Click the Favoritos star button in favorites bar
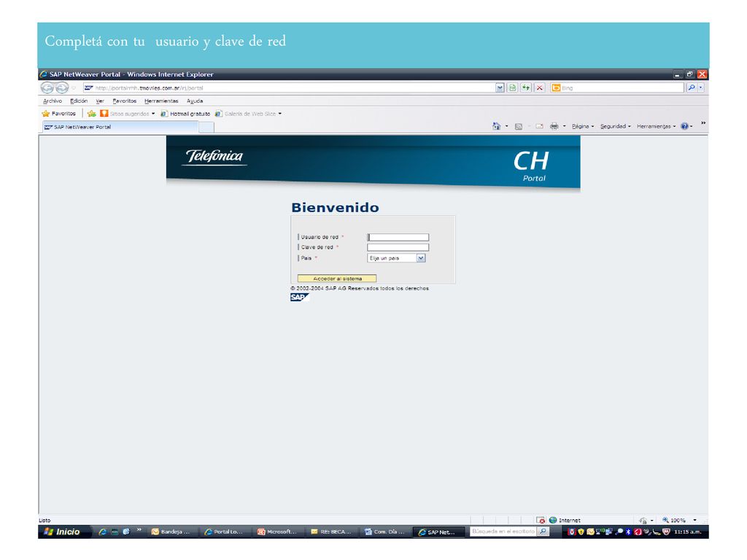The width and height of the screenshot is (747, 560). pyautogui.click(x=59, y=114)
